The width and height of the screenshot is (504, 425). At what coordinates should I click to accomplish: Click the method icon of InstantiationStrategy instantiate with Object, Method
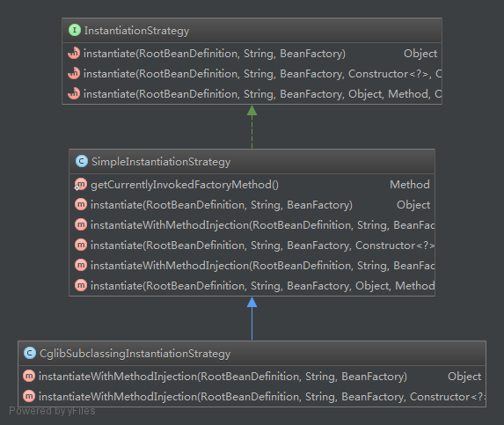(74, 93)
